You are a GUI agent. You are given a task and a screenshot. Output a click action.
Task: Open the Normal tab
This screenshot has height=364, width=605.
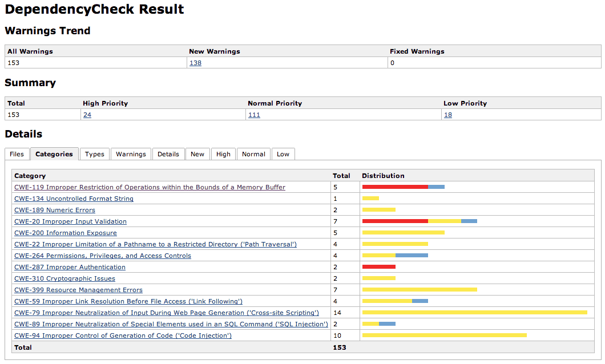click(253, 154)
